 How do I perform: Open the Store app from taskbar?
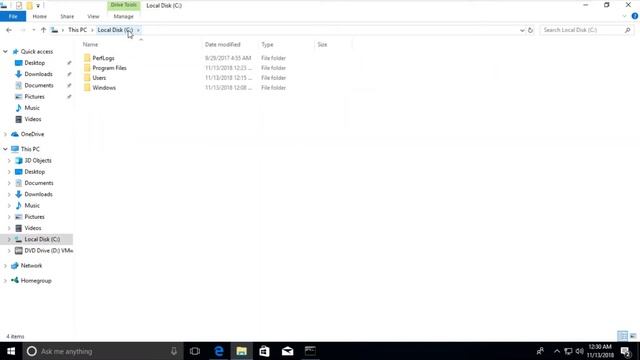[x=264, y=351]
